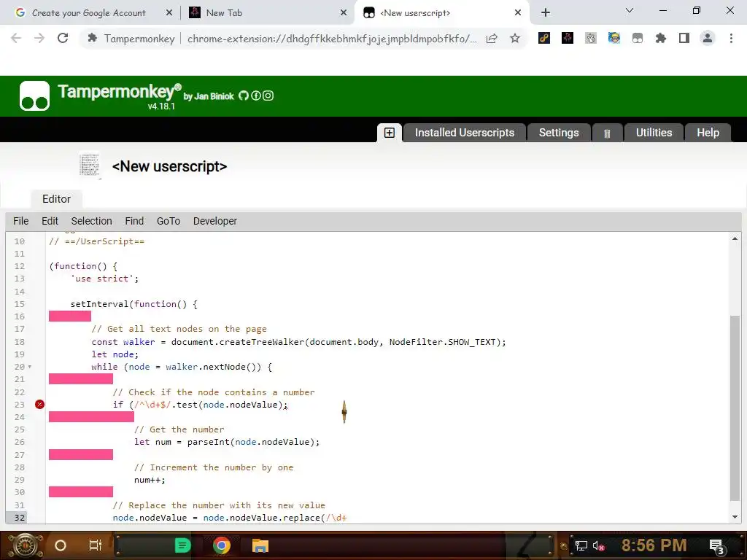The height and width of the screenshot is (560, 747).
Task: Click the share page icon in address bar
Action: (492, 39)
